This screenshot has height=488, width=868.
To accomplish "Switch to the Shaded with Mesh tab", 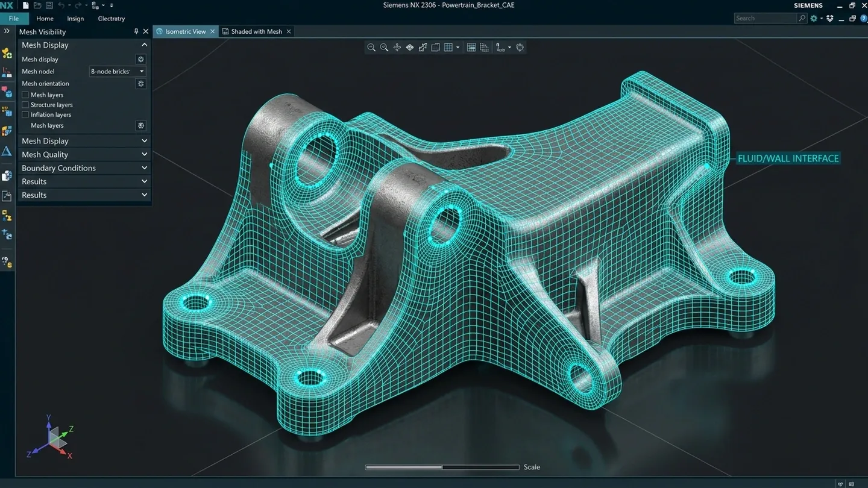I will [256, 31].
